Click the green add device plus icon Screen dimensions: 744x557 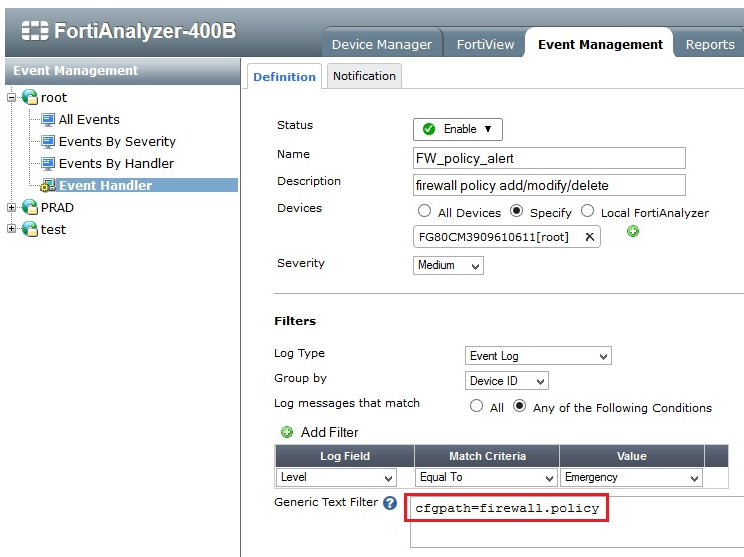[632, 231]
